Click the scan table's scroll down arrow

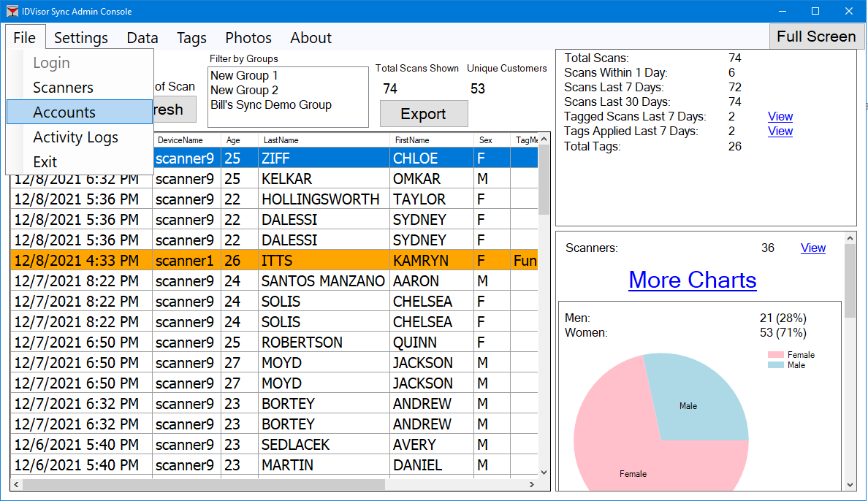pyautogui.click(x=544, y=473)
